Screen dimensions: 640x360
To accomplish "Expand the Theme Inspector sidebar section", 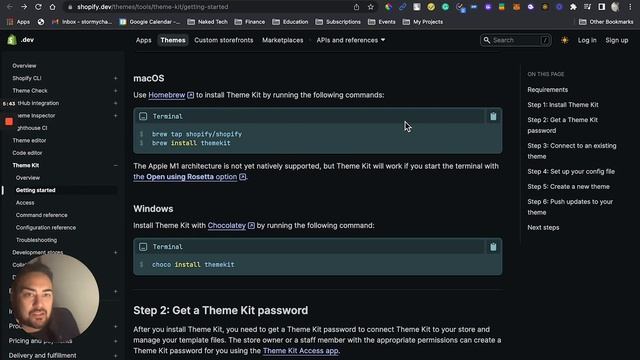I will [x=116, y=116].
